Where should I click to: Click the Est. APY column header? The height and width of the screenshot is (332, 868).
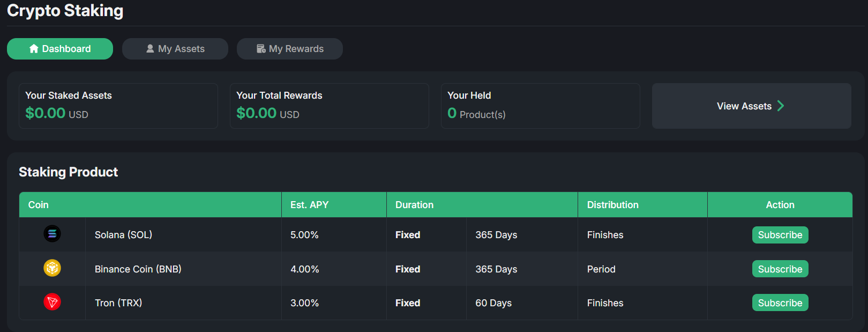(310, 205)
